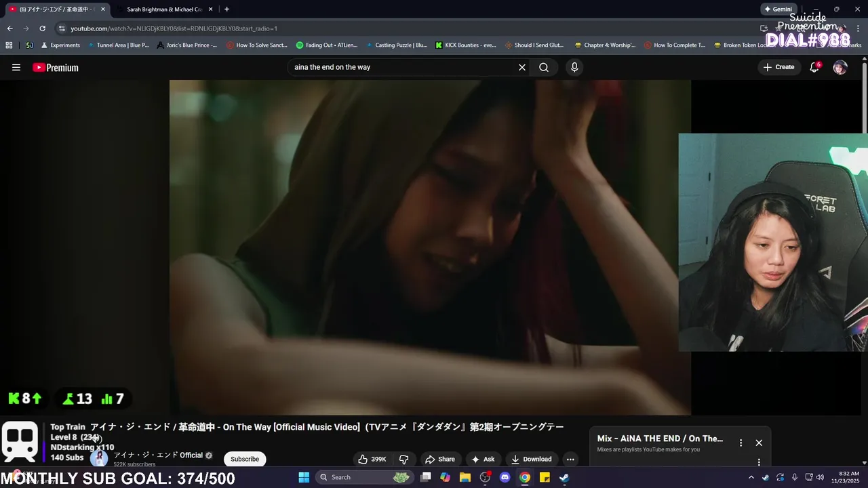This screenshot has width=868, height=488.
Task: Open the Chrome apps grid
Action: point(9,45)
